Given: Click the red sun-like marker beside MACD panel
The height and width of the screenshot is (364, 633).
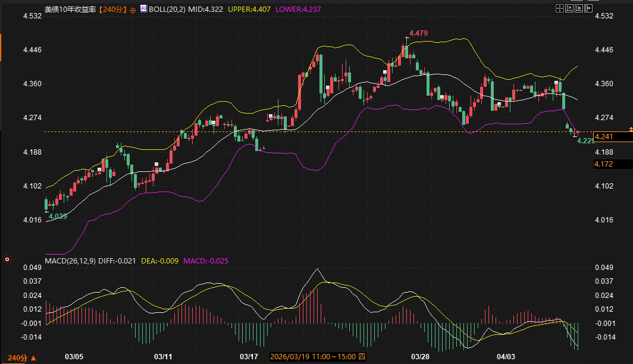Looking at the screenshot, I should pos(7,259).
